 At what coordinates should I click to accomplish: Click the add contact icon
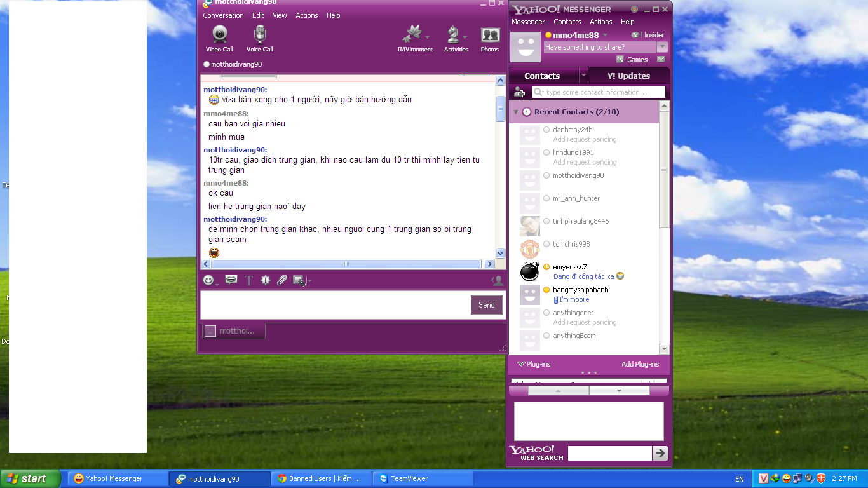519,93
